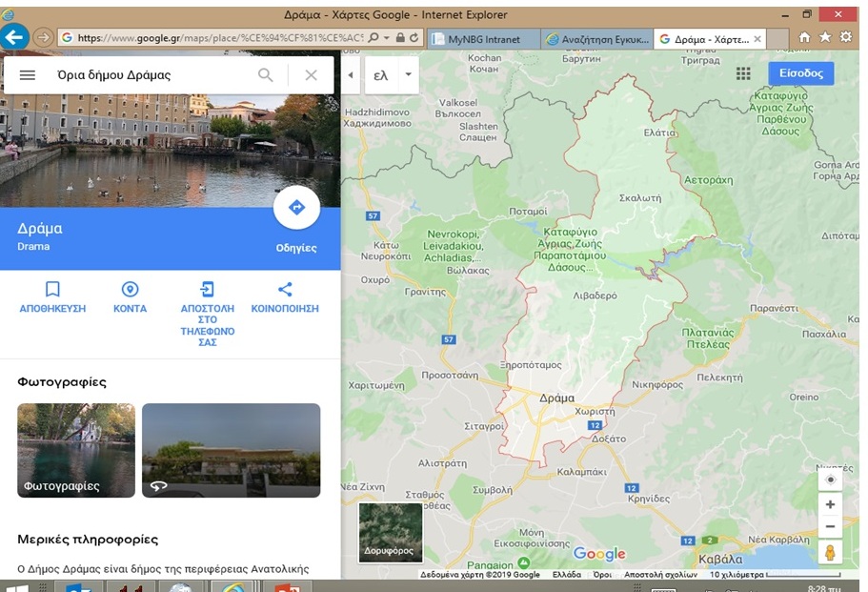Viewport: 868px width, 592px height.
Task: Open the Όροι terms link
Action: pyautogui.click(x=602, y=574)
